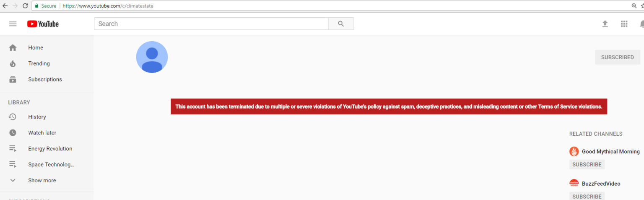Open the YouTube apps grid

pos(624,24)
